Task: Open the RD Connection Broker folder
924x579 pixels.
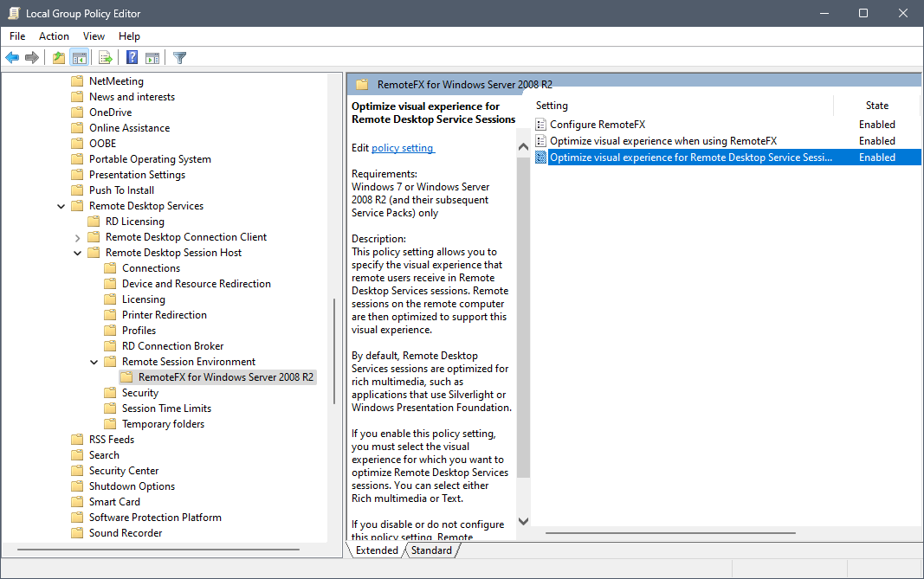Action: [172, 346]
